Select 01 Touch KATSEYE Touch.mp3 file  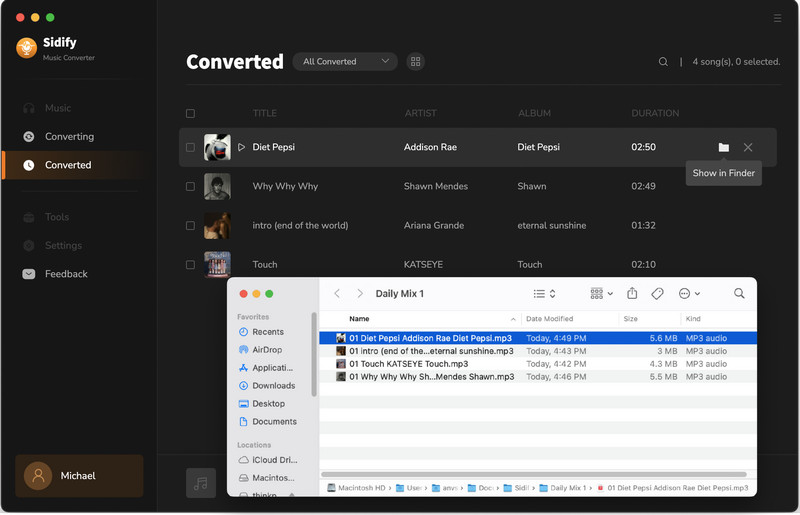[538, 364]
